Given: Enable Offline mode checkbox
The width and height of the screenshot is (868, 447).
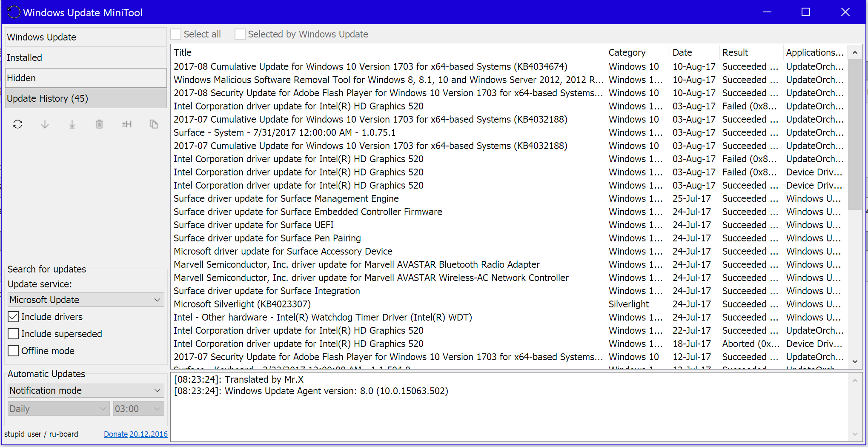Looking at the screenshot, I should [14, 351].
